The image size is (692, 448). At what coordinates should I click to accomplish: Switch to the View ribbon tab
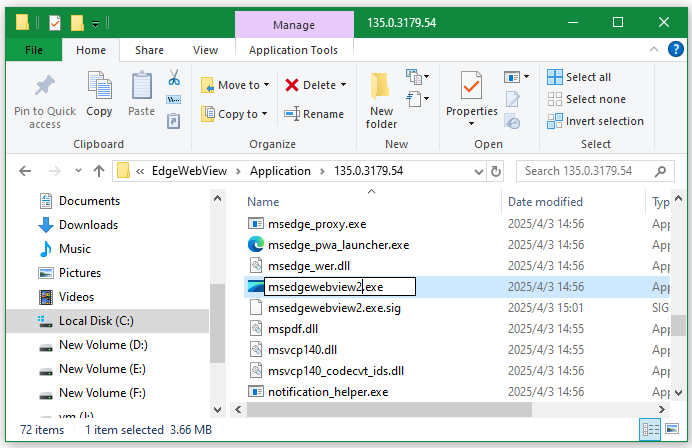205,50
